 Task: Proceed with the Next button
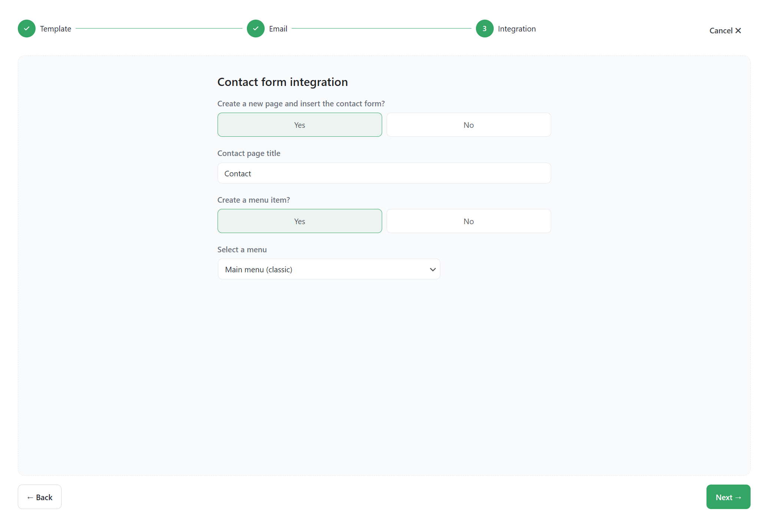click(728, 497)
